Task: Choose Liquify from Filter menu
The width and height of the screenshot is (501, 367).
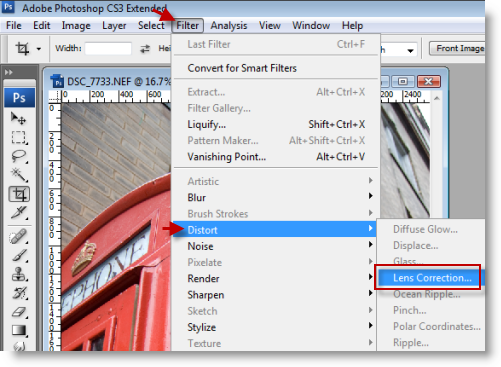Action: point(276,124)
